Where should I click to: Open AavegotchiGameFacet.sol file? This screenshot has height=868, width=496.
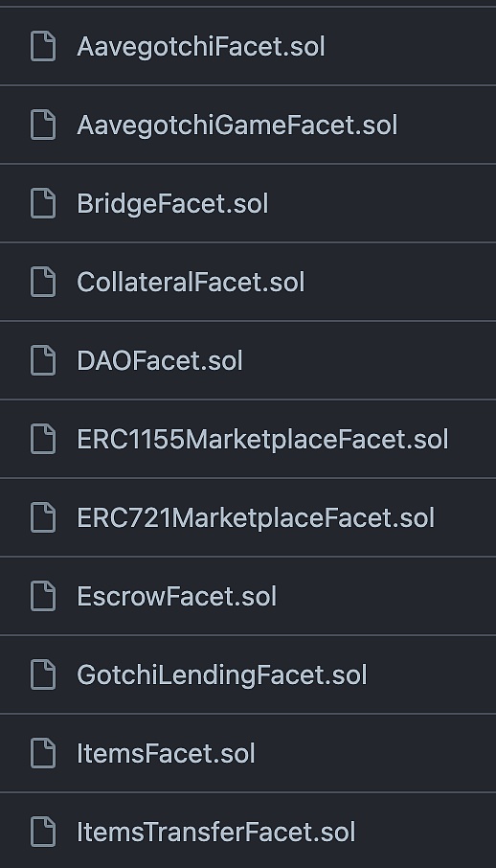237,126
